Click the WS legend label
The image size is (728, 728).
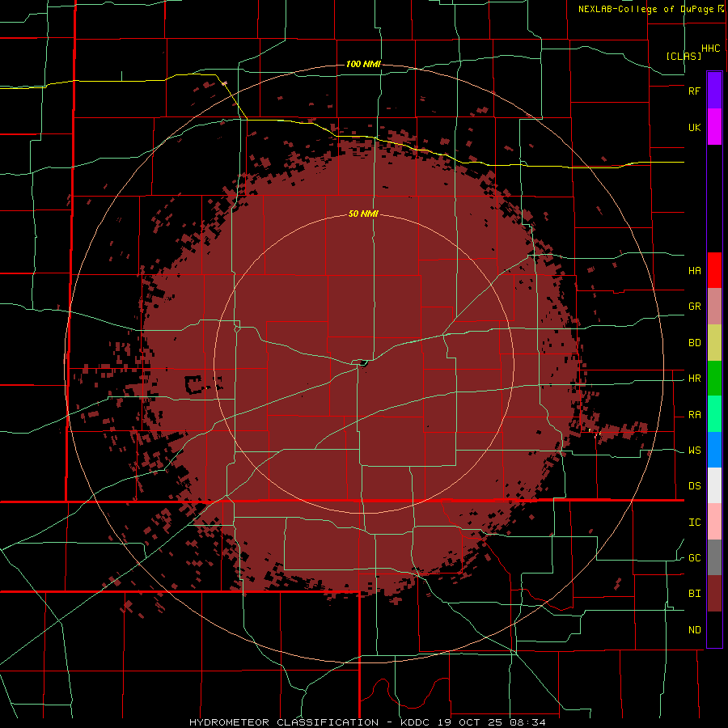694,451
